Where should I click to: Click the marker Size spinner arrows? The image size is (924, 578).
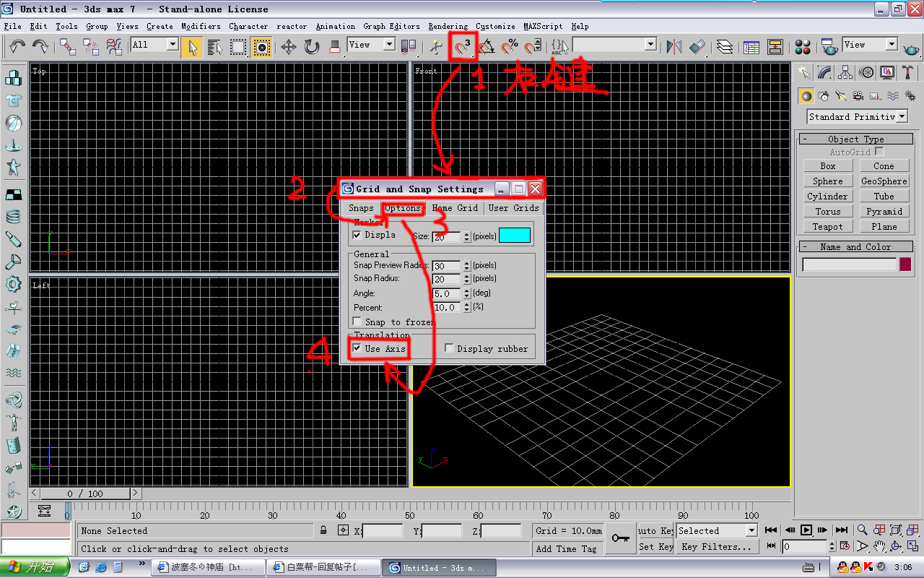pos(466,236)
